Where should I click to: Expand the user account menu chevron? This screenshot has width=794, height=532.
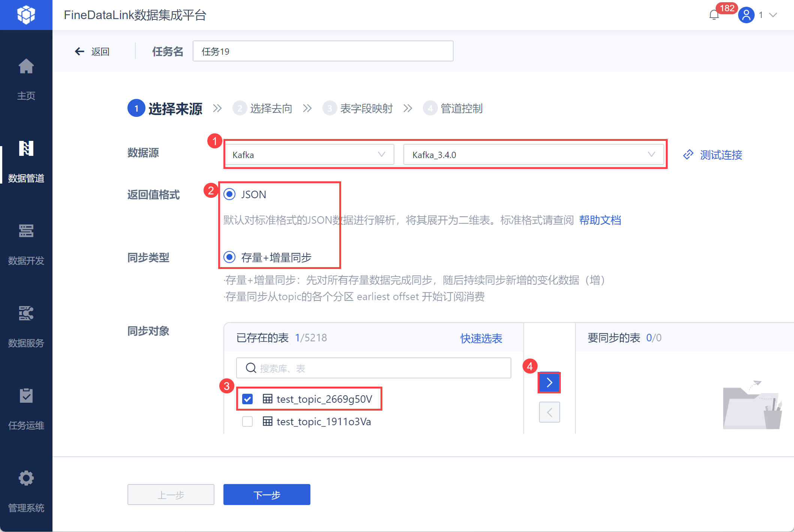[x=773, y=15]
